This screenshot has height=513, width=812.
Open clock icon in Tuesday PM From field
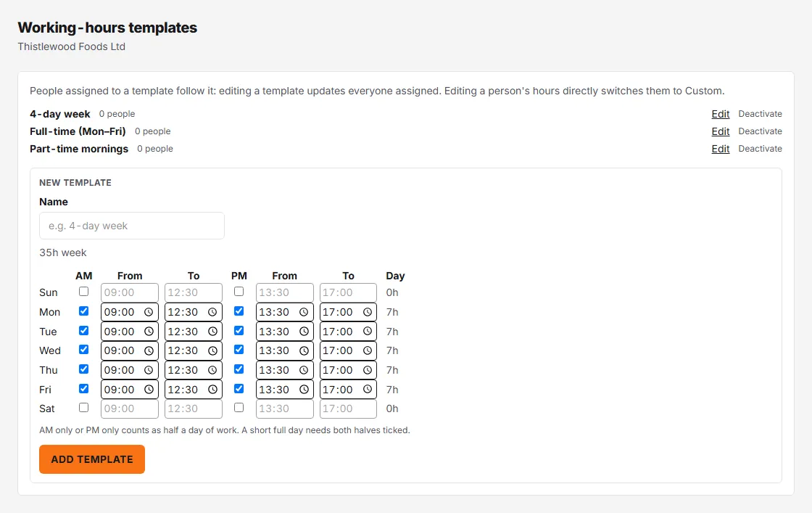point(304,331)
